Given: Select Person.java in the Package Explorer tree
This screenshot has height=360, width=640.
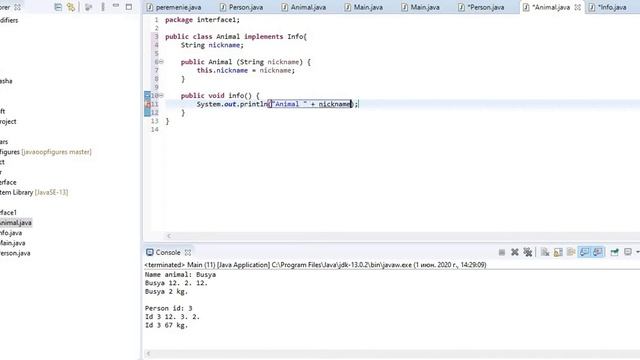Looking at the screenshot, I should point(15,253).
